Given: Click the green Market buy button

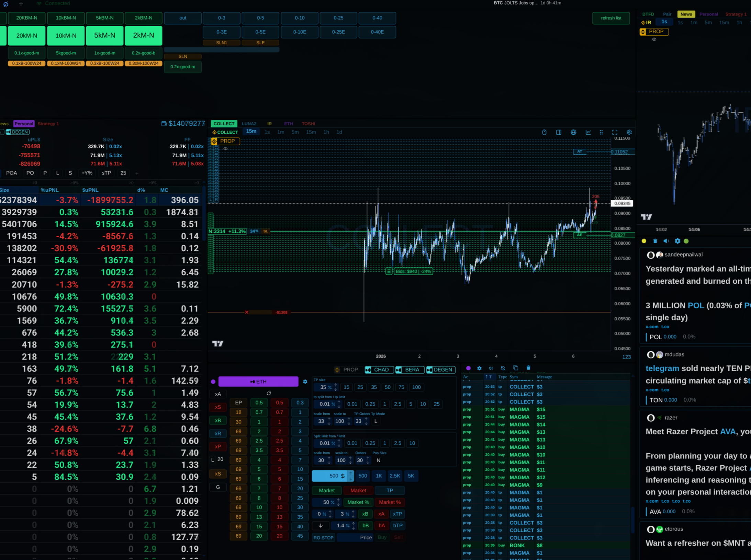Looking at the screenshot, I should 327,491.
